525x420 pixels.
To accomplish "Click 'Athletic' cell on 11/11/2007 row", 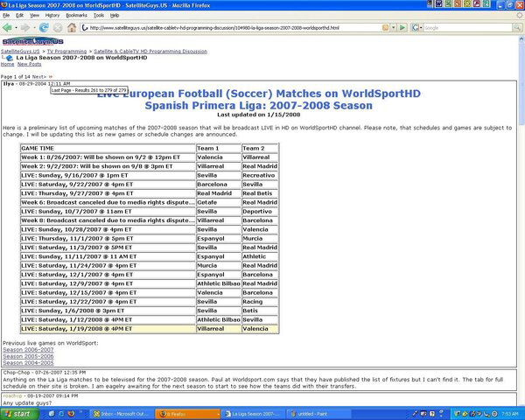I will point(260,256).
